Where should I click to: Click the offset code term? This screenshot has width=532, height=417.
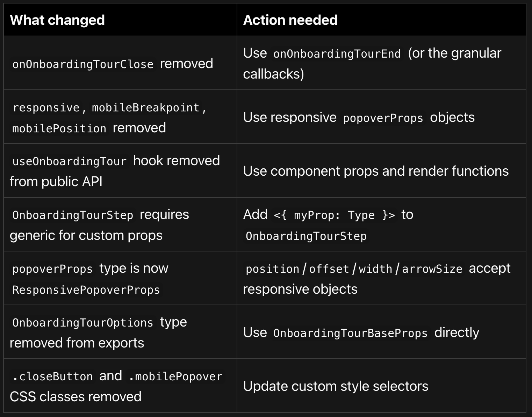point(329,269)
